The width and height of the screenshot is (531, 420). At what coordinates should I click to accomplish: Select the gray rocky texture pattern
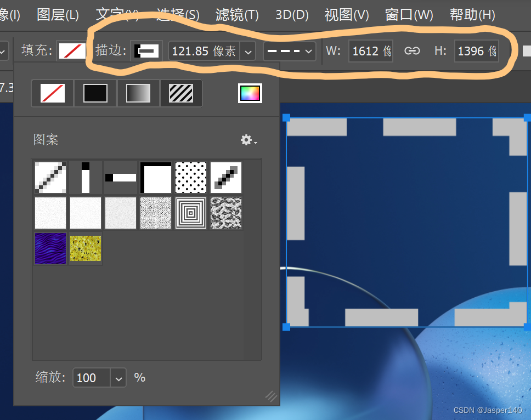coord(226,213)
